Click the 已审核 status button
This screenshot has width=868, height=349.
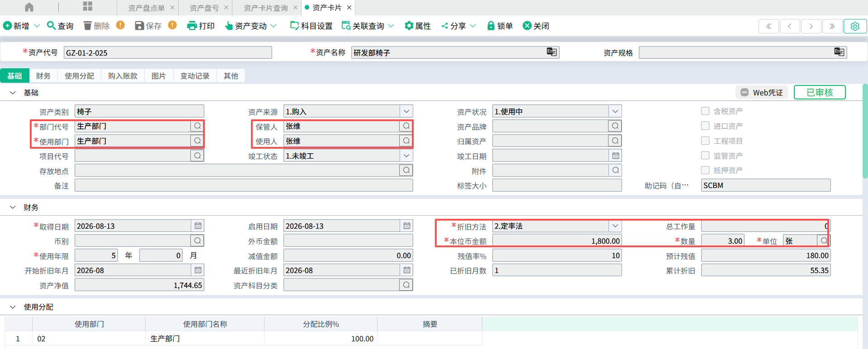(x=820, y=92)
